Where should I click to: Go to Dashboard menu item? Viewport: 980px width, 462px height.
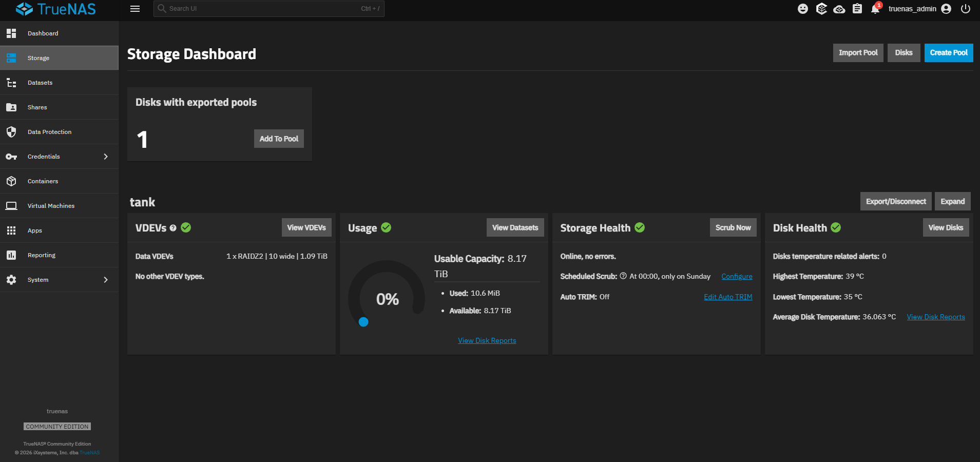tap(59, 33)
